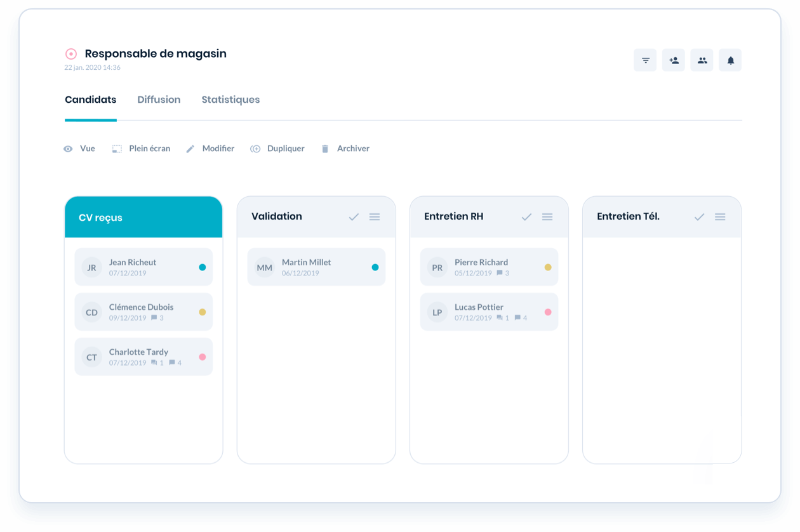Open the filter icon in header
Viewport: 800px width, 532px height.
tap(645, 60)
